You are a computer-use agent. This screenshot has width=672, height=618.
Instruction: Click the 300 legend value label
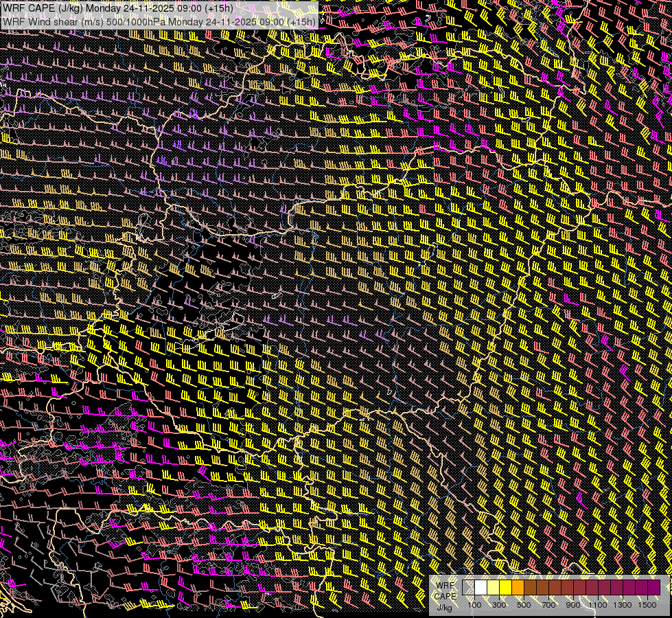[499, 605]
